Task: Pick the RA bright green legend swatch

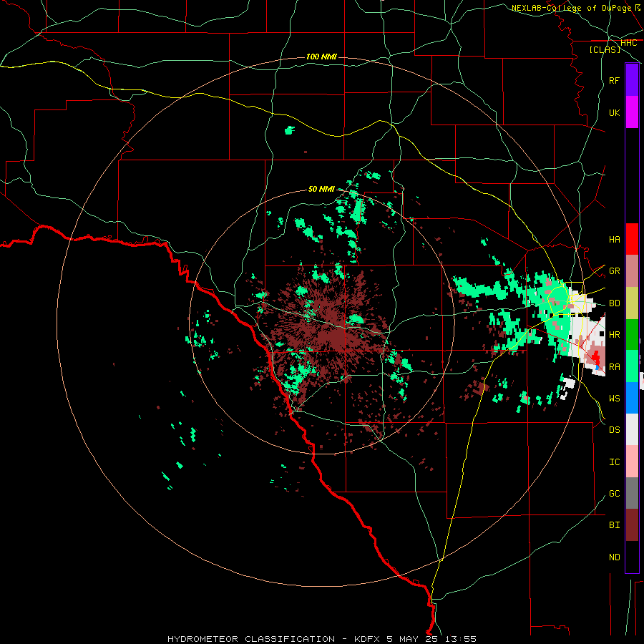Action: 632,366
